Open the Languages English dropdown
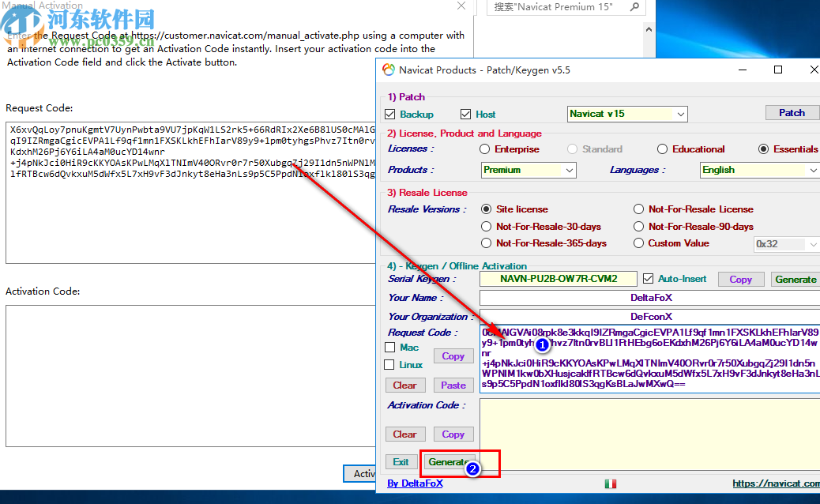Viewport: 820px width, 504px height. coord(760,170)
